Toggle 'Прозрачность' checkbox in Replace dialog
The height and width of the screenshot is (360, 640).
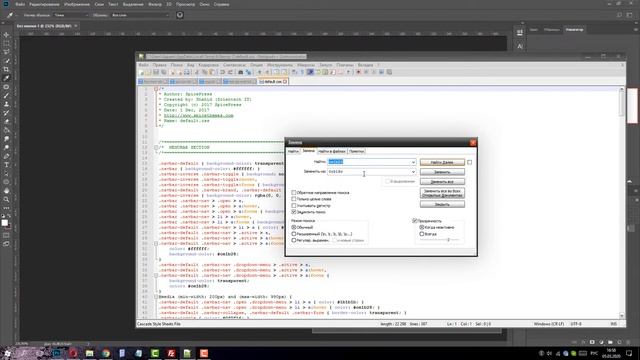[415, 221]
